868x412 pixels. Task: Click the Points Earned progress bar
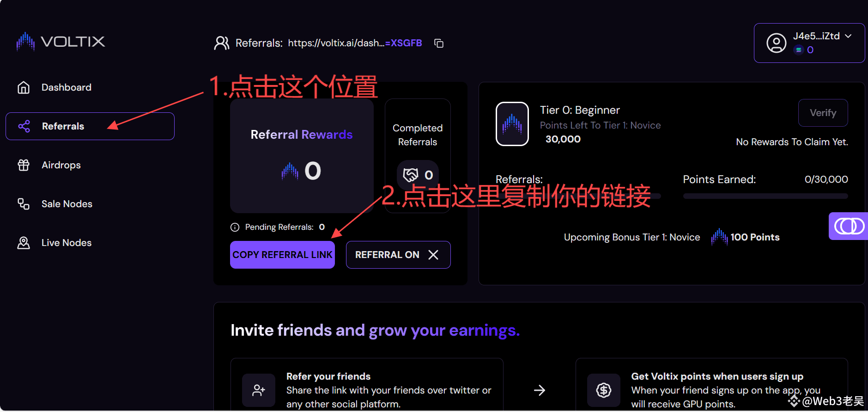point(765,196)
